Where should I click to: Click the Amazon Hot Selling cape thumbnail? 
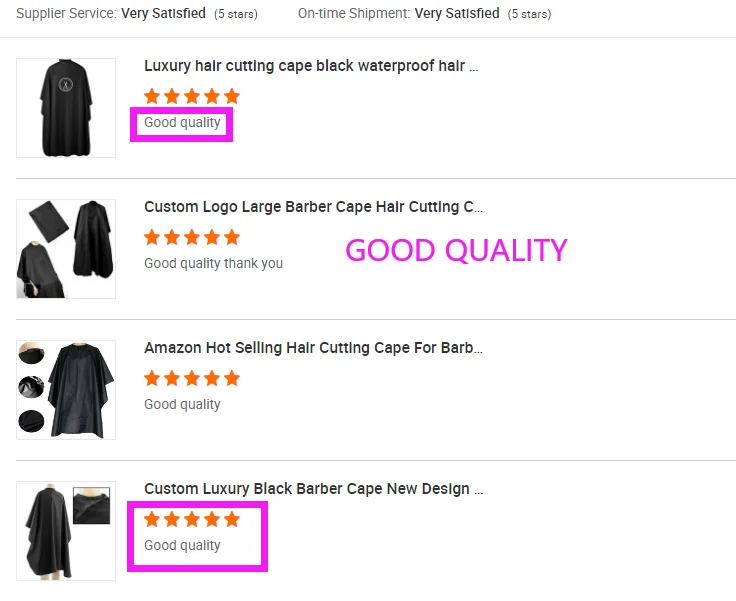point(66,390)
